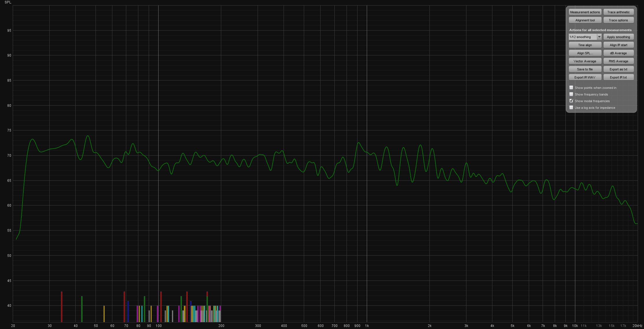Click RMS Average button
This screenshot has height=329, width=644.
618,61
